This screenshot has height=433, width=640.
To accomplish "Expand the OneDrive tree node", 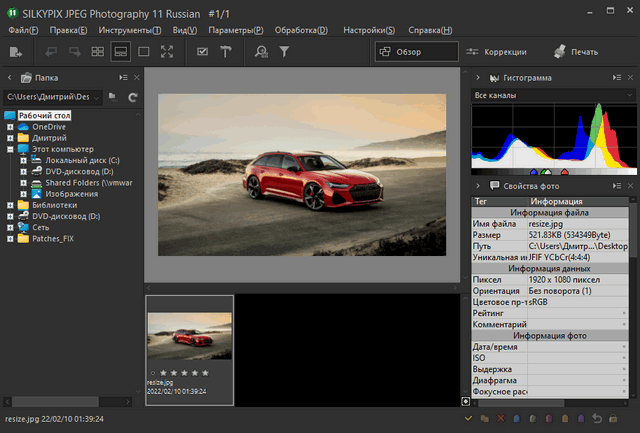I will (x=10, y=127).
